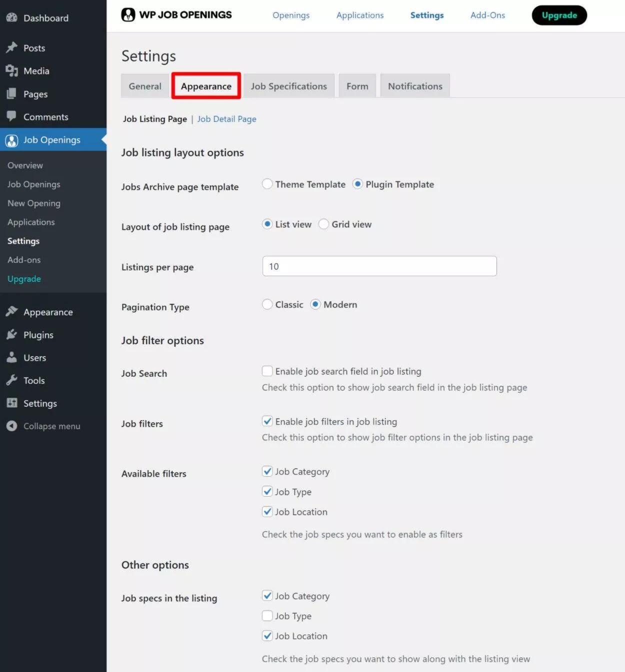625x672 pixels.
Task: Click the Pages document icon
Action: click(11, 93)
